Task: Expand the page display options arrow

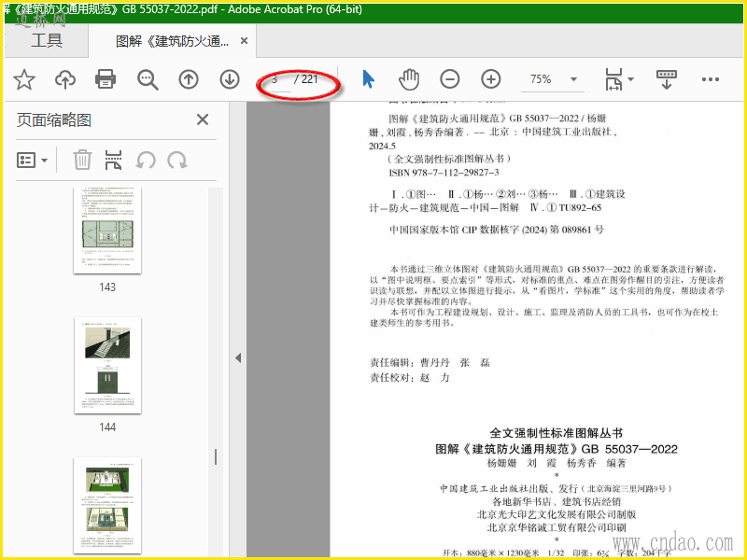Action: (x=631, y=79)
